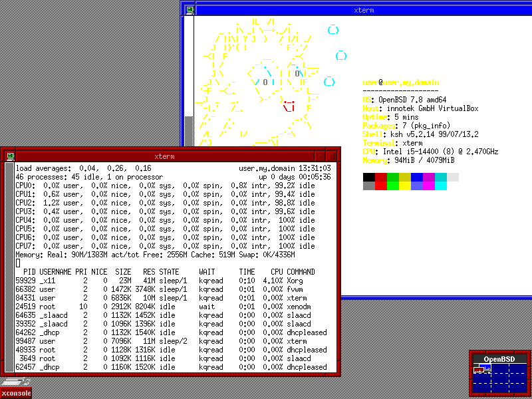Switch to the bottom-right virtual desktop cell

click(519, 389)
